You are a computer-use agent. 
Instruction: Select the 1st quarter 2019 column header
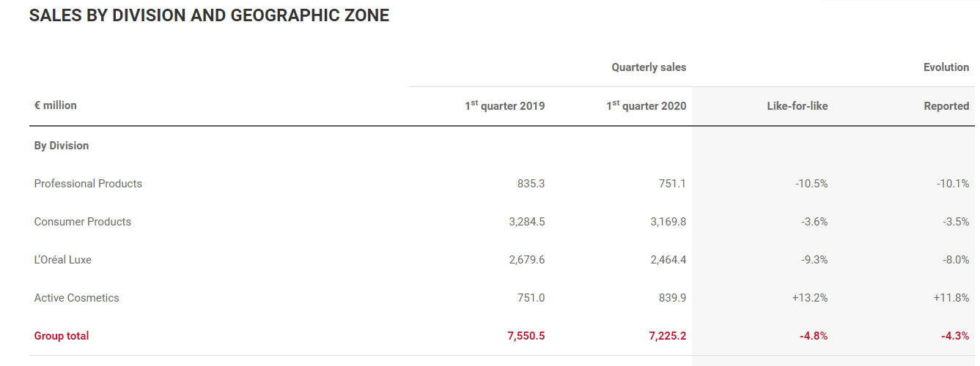pos(504,106)
